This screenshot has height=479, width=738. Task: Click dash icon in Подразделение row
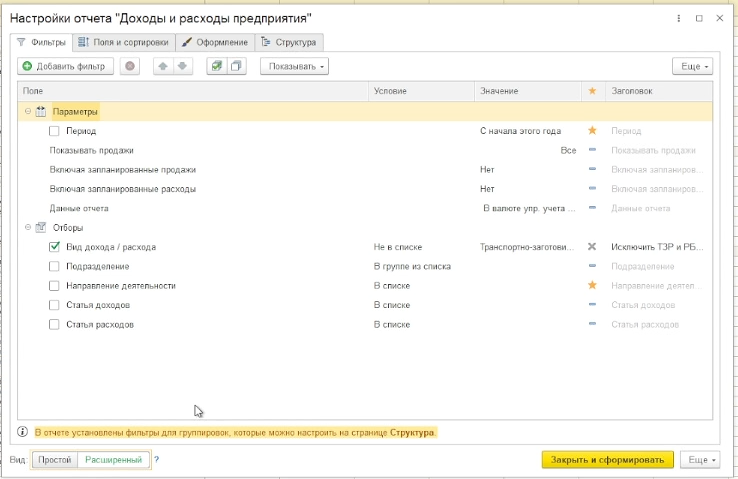[x=592, y=266]
